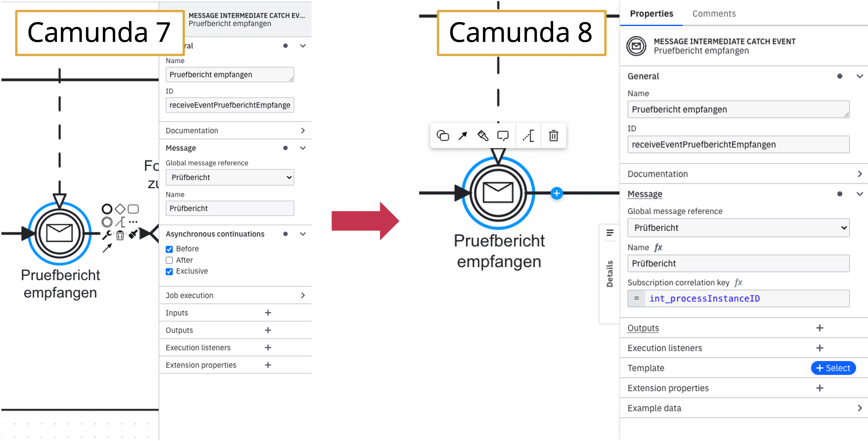The width and height of the screenshot is (868, 441).
Task: Uncheck the Exclusive checkbox
Action: click(x=169, y=271)
